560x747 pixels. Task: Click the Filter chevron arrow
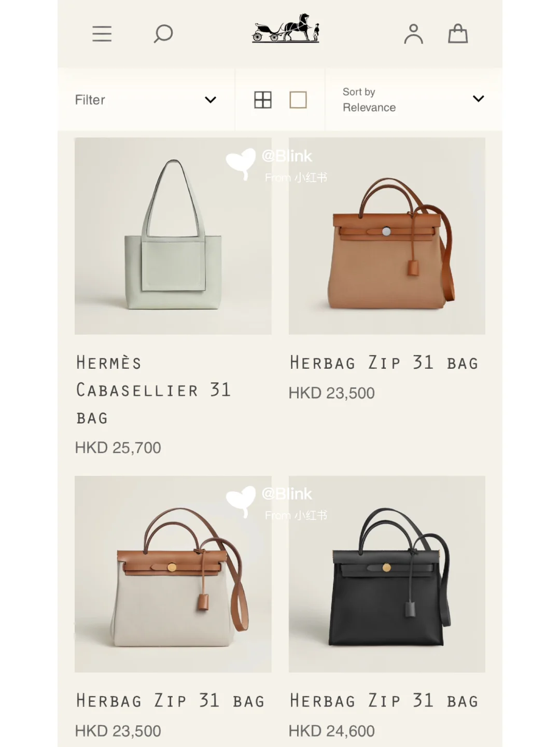[x=211, y=100]
